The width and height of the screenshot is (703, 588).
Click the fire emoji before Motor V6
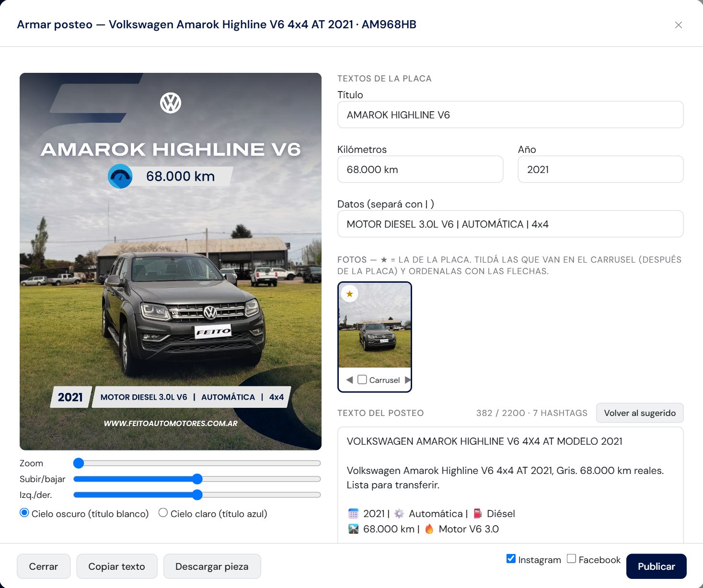click(429, 529)
